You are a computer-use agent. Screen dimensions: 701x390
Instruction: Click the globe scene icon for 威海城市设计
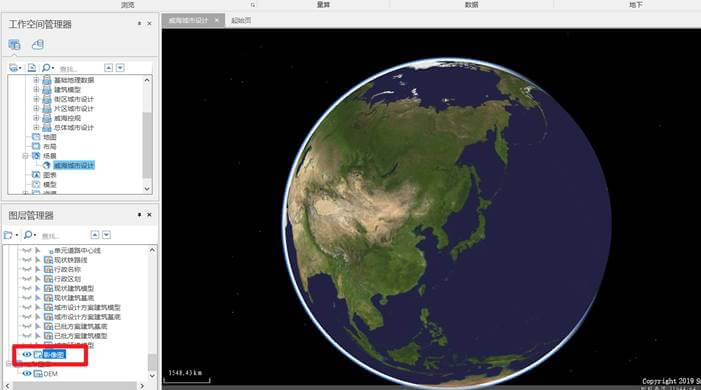(x=46, y=165)
